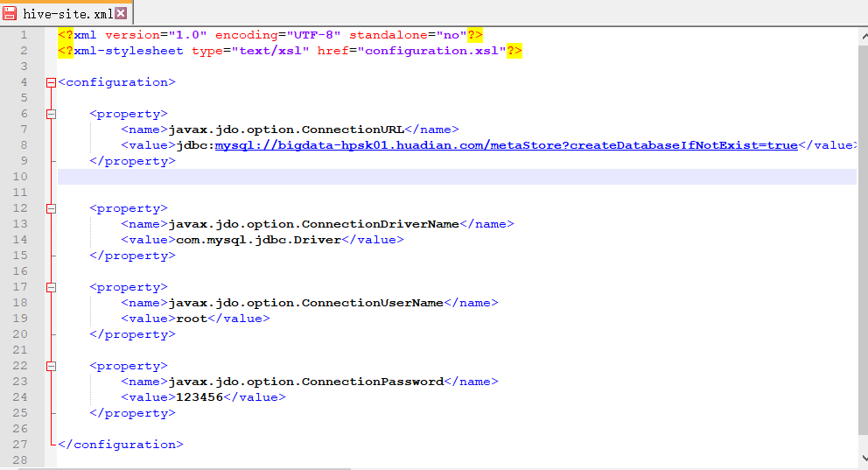Place cursor in ConnectionURL name text
The height and width of the screenshot is (470, 868).
coord(286,130)
